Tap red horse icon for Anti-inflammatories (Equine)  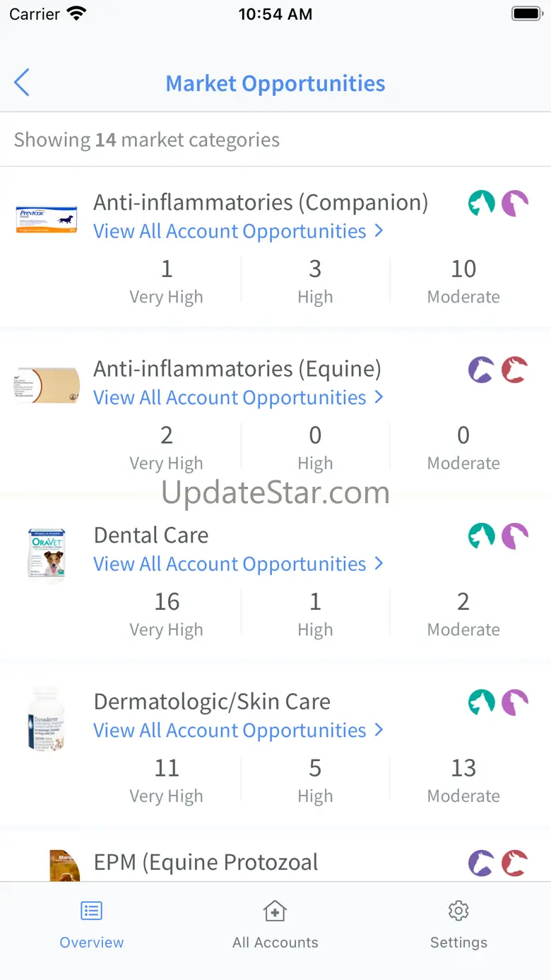point(515,370)
